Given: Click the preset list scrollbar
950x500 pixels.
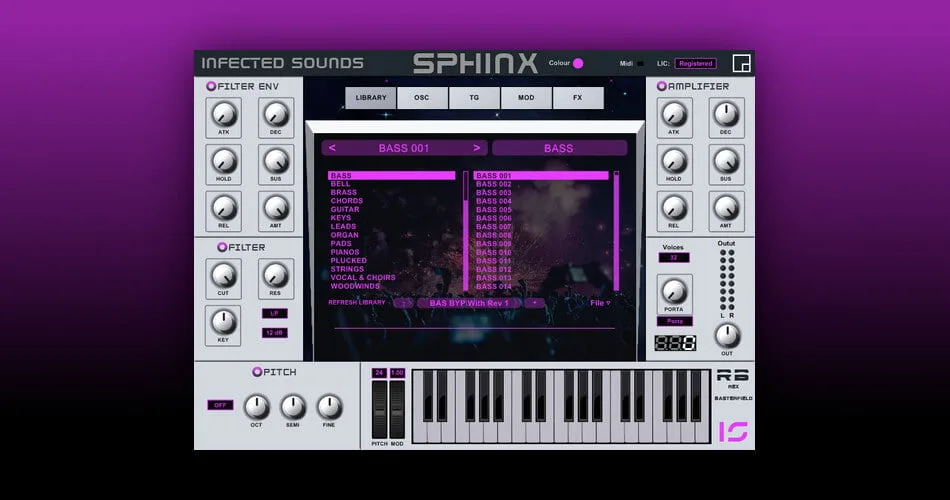Looking at the screenshot, I should point(616,231).
